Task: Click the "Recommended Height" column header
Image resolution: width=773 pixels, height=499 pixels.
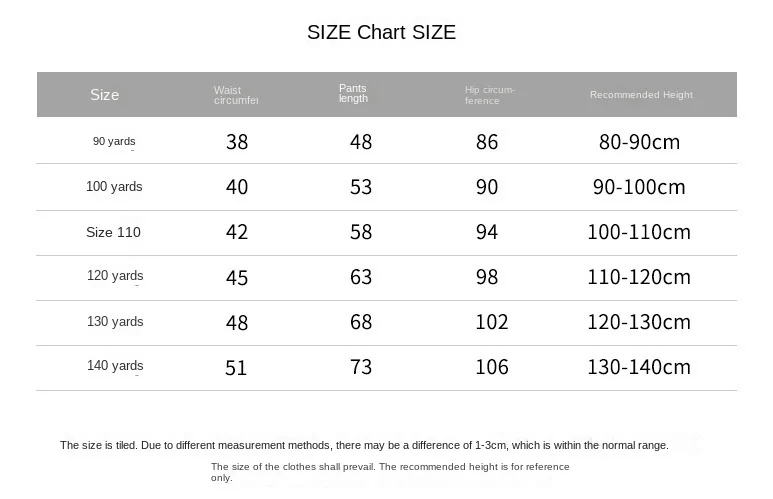Action: point(641,95)
